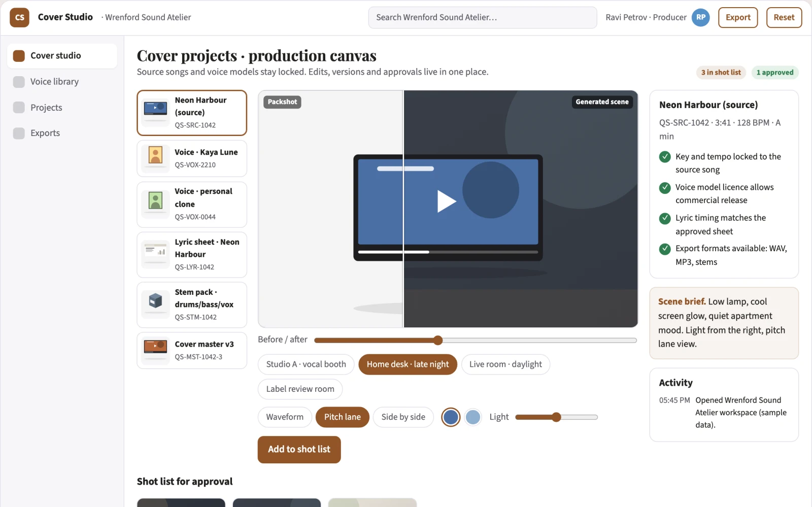Click the Export button
Image resolution: width=812 pixels, height=507 pixels.
[x=738, y=17]
